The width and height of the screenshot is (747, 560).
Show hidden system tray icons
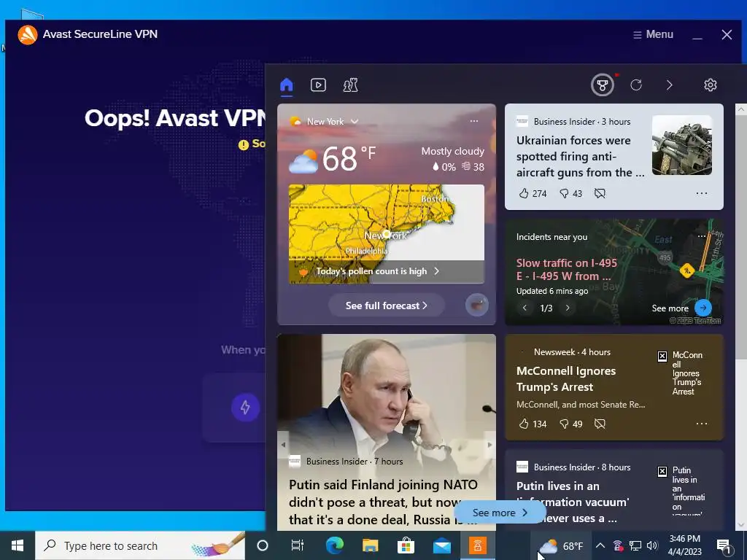click(600, 545)
